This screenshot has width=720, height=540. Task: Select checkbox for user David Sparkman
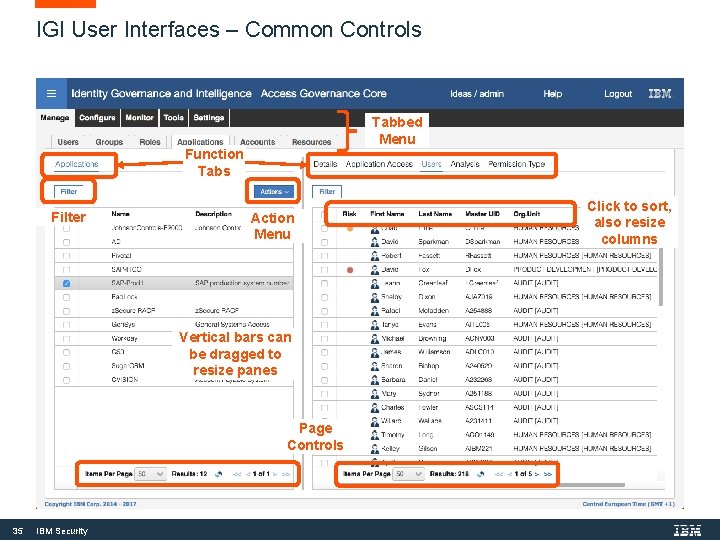click(x=325, y=242)
